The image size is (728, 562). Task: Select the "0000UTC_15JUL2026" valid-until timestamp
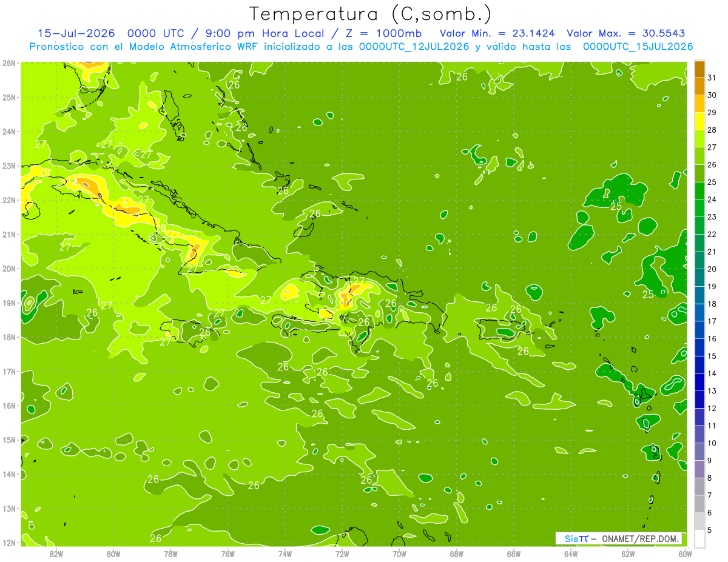(x=638, y=46)
